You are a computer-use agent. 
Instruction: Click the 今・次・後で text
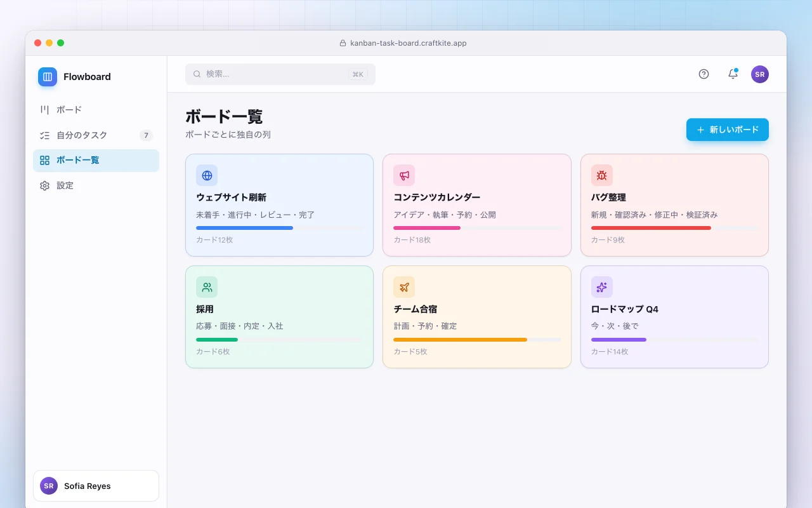[x=615, y=326]
